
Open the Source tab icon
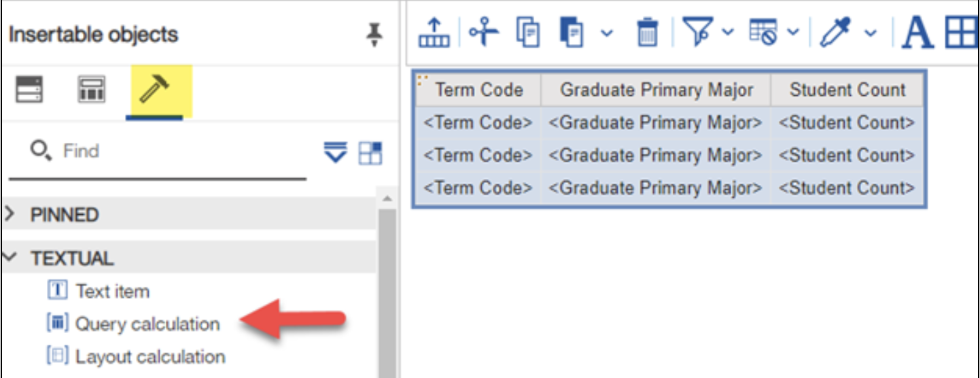29,90
